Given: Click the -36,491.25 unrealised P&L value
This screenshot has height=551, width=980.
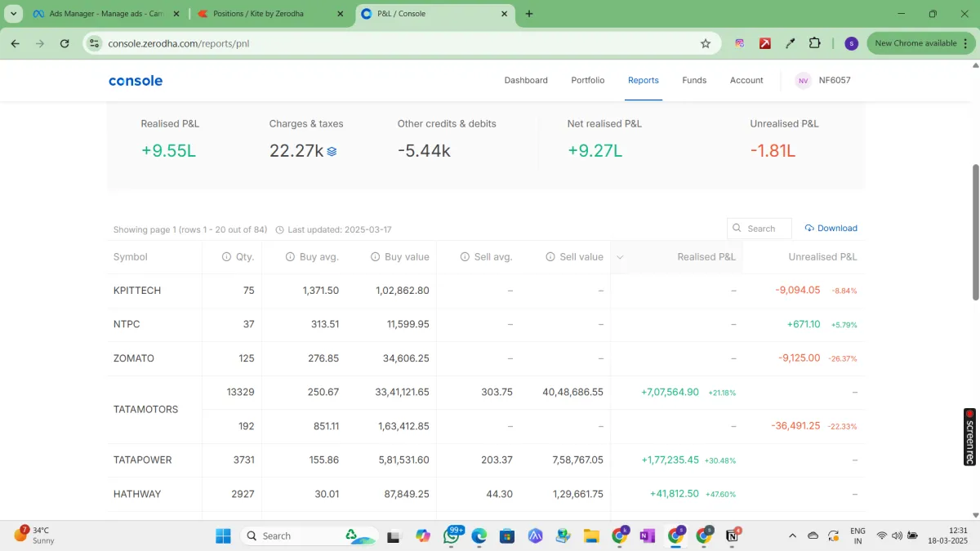Looking at the screenshot, I should (795, 426).
